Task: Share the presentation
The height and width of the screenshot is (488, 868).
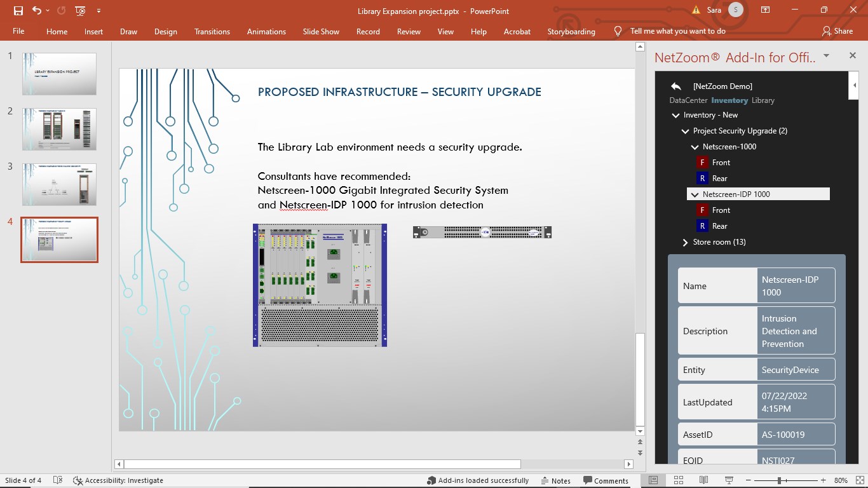Action: [x=837, y=31]
